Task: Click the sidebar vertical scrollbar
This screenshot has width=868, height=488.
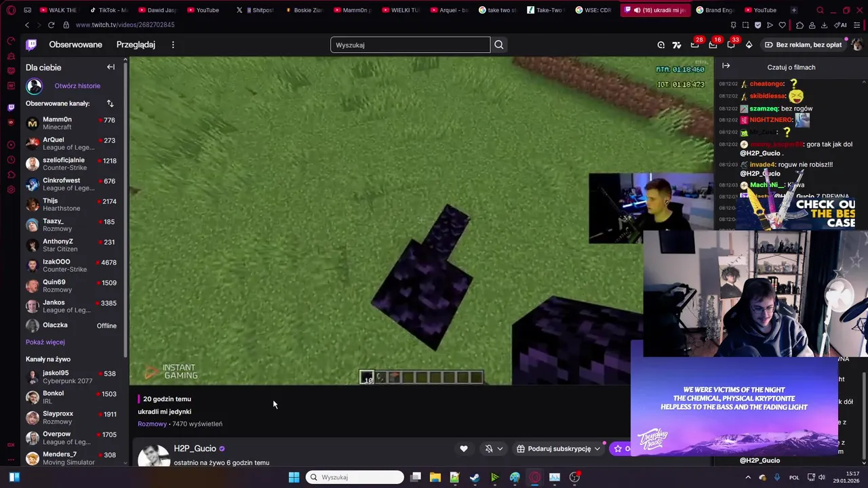Action: pos(125,210)
